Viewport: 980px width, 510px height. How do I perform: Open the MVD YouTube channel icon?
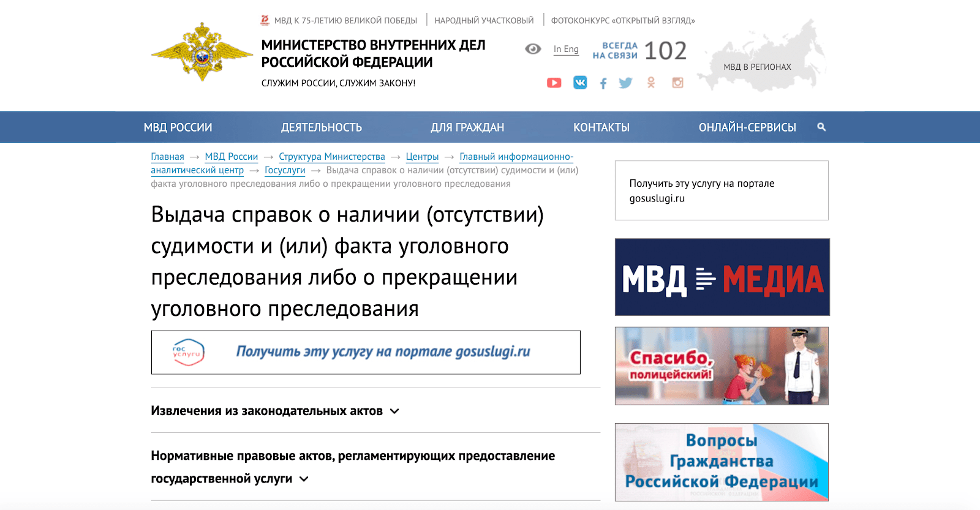coord(554,83)
